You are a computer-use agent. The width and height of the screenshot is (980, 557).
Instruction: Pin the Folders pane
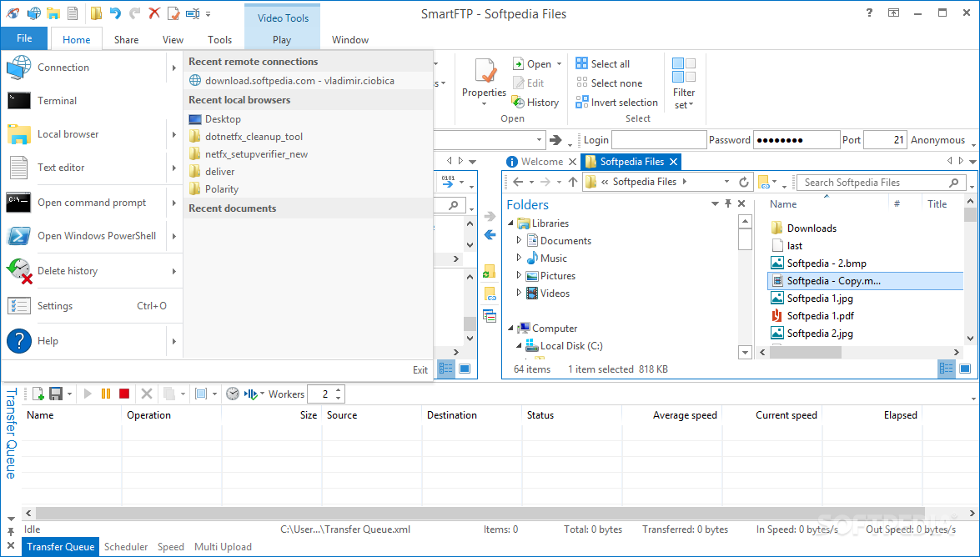[727, 203]
